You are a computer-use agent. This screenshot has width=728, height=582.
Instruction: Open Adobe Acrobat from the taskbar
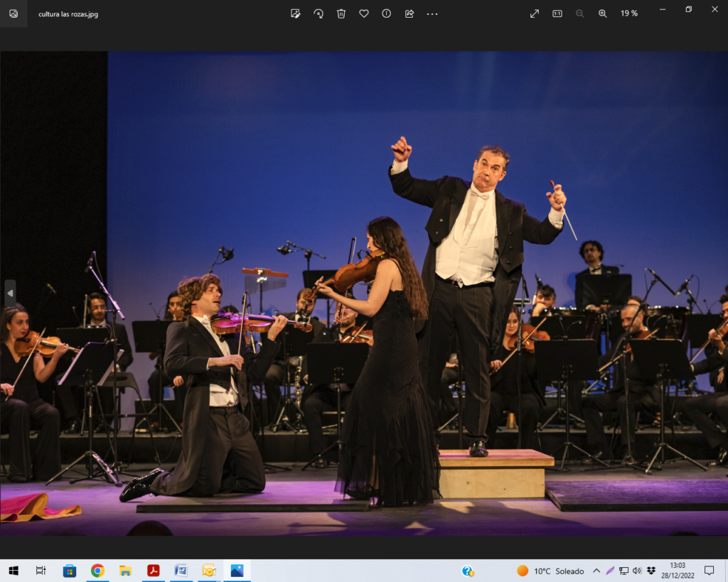click(154, 571)
